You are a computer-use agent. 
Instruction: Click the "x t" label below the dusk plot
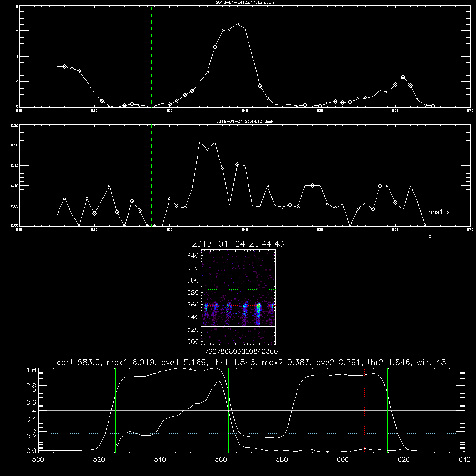(433, 236)
